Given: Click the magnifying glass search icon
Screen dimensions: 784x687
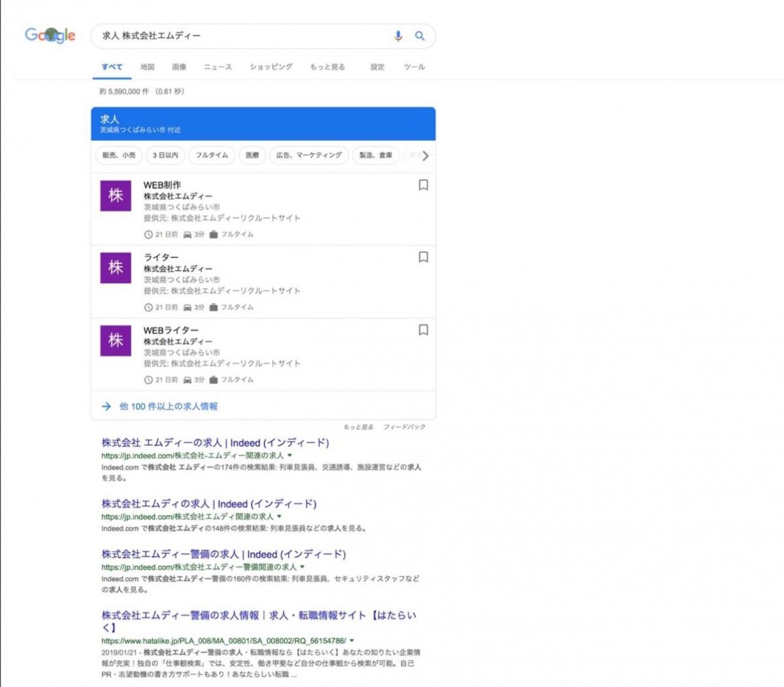Looking at the screenshot, I should (x=420, y=36).
